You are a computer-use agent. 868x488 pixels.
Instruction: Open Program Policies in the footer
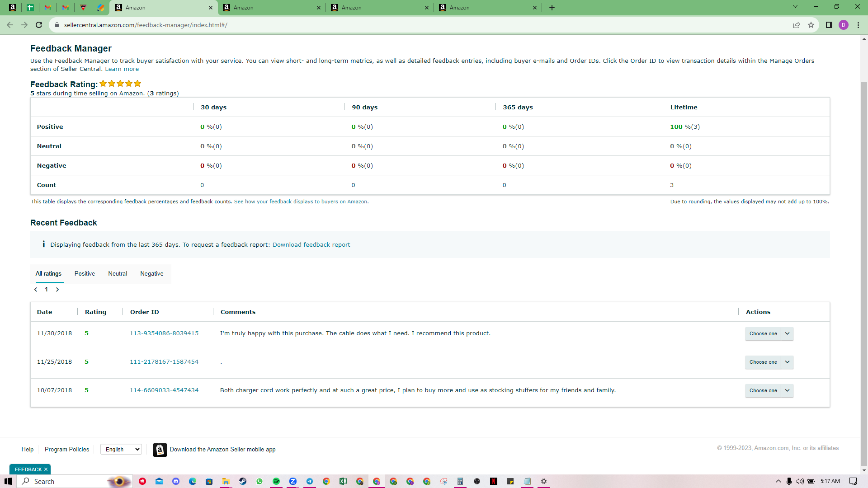coord(67,450)
